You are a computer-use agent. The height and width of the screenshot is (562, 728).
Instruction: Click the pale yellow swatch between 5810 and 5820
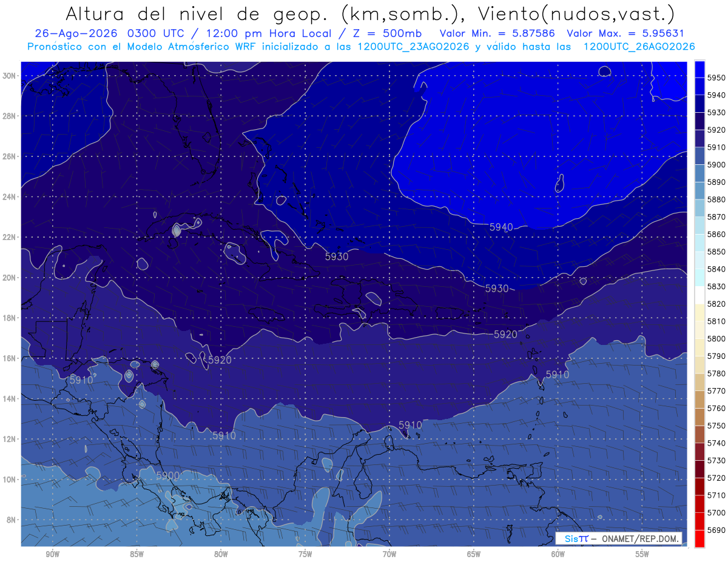tap(699, 312)
